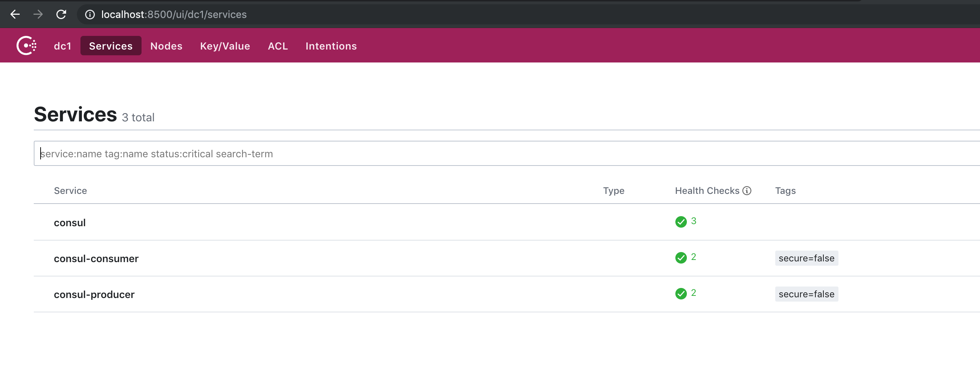Viewport: 980px width, 377px height.
Task: Focus the services search filter field
Action: [x=507, y=153]
